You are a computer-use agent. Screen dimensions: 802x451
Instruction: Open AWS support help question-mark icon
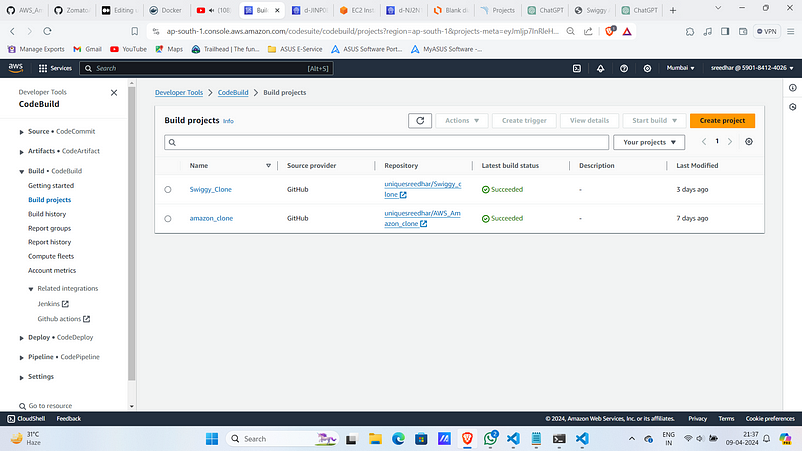[x=624, y=68]
